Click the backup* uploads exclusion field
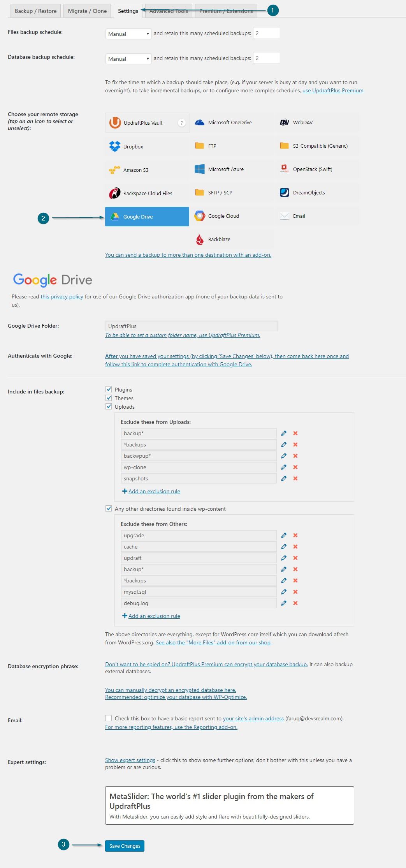The height and width of the screenshot is (868, 406). (199, 433)
